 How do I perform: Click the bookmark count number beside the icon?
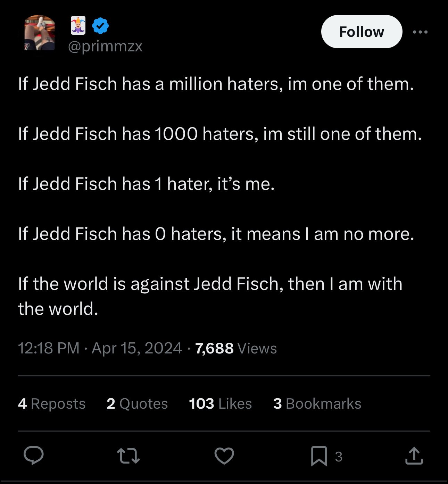(x=339, y=457)
